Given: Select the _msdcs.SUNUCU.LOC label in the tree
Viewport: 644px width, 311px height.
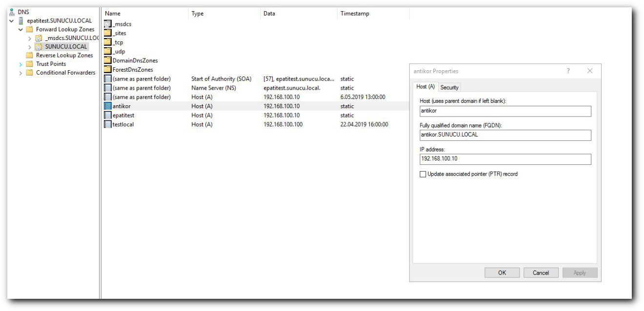Looking at the screenshot, I should click(72, 38).
